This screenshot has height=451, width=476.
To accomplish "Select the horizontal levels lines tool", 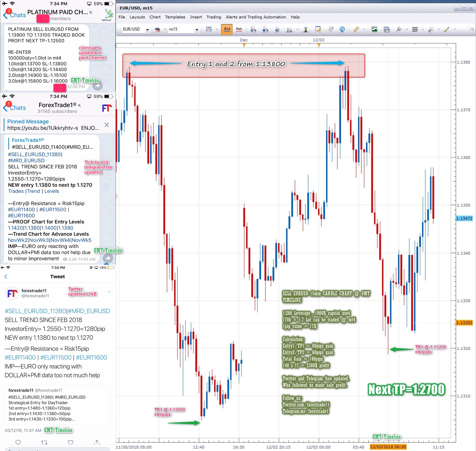I will [x=415, y=29].
